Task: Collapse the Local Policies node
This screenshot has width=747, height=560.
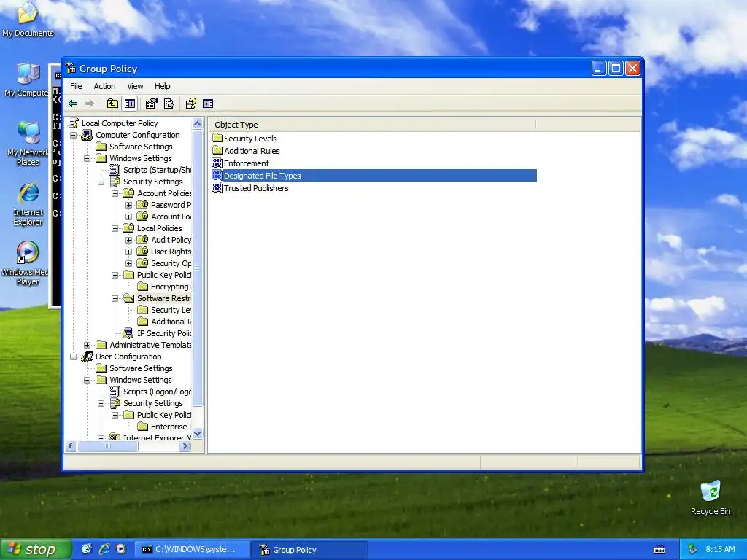Action: [x=115, y=228]
